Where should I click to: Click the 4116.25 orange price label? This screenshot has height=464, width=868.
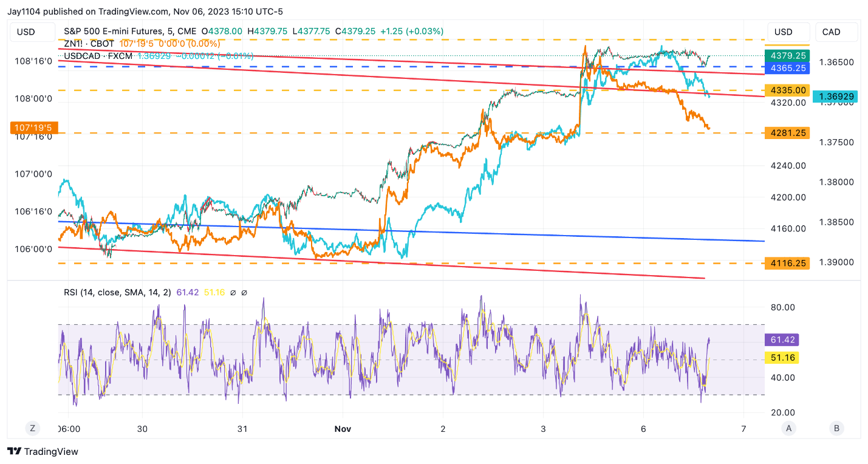point(788,264)
